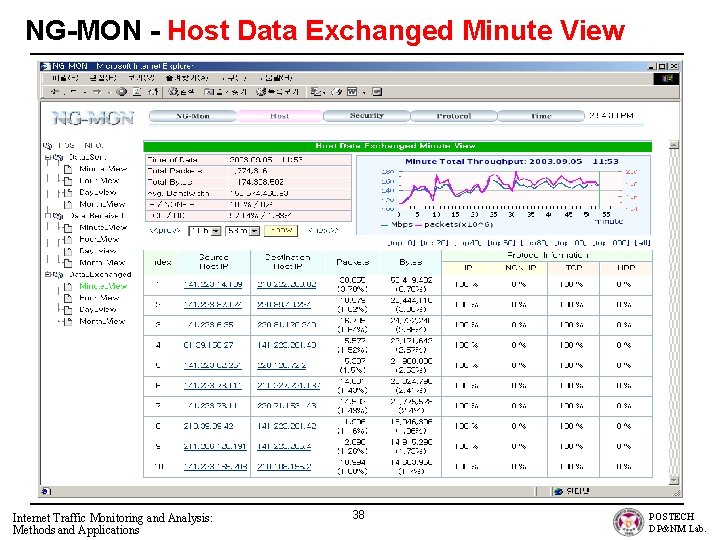The width and height of the screenshot is (720, 540).
Task: Open Month_View under Data_Sent
Action: point(102,204)
